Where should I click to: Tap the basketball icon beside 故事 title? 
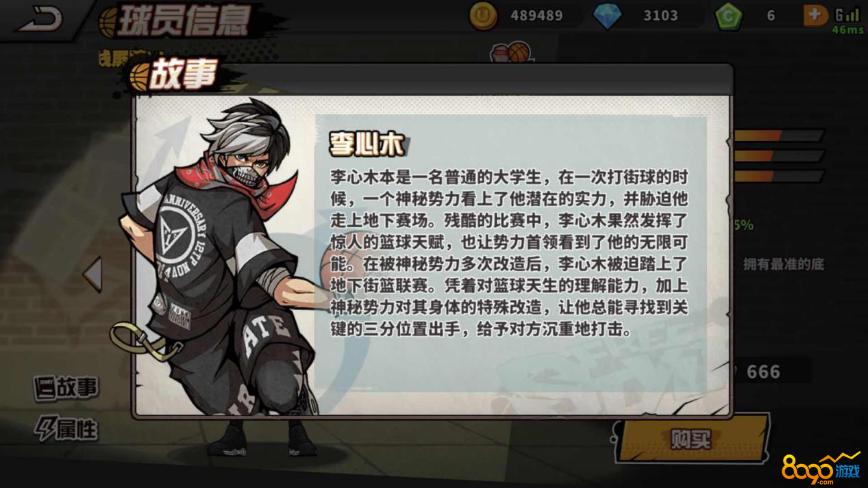pos(140,77)
